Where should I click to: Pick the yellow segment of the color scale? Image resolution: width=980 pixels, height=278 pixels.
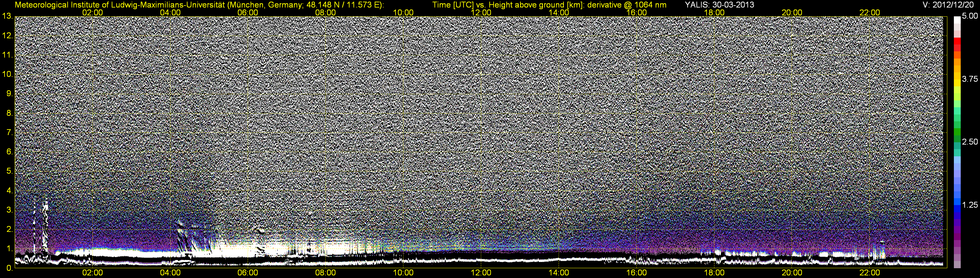coord(957,83)
